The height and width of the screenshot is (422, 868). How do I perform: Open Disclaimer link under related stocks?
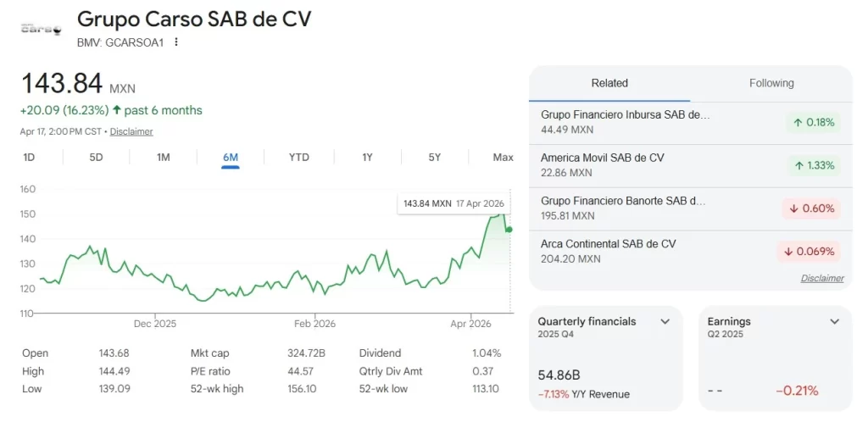tap(821, 278)
